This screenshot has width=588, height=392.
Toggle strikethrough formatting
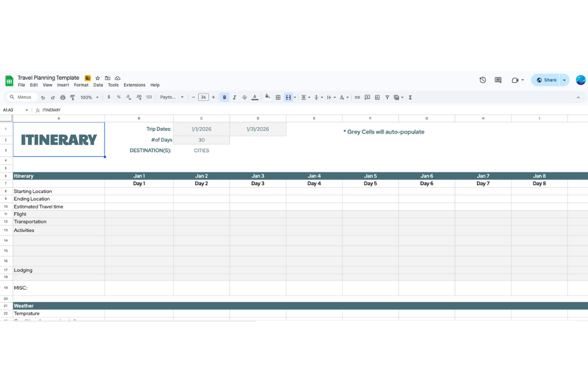(x=244, y=97)
